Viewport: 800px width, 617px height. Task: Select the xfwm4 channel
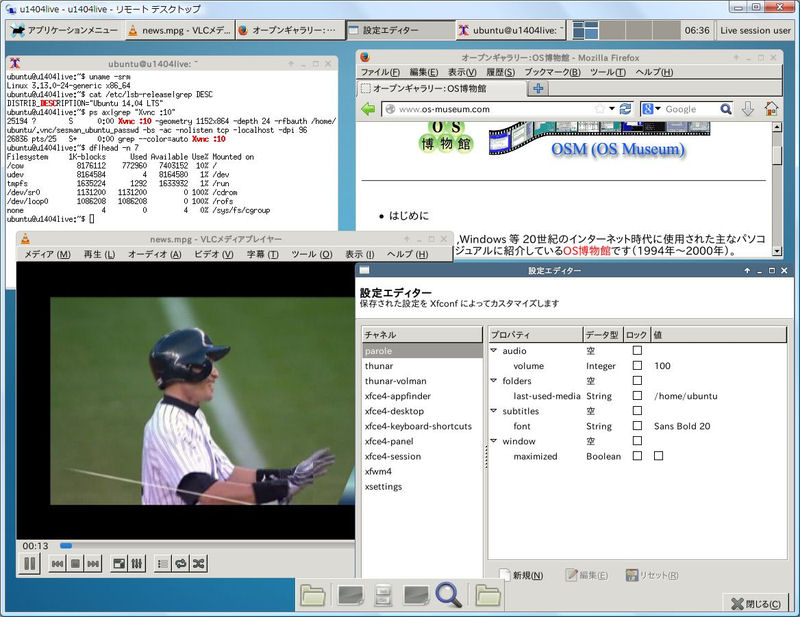tap(422, 472)
